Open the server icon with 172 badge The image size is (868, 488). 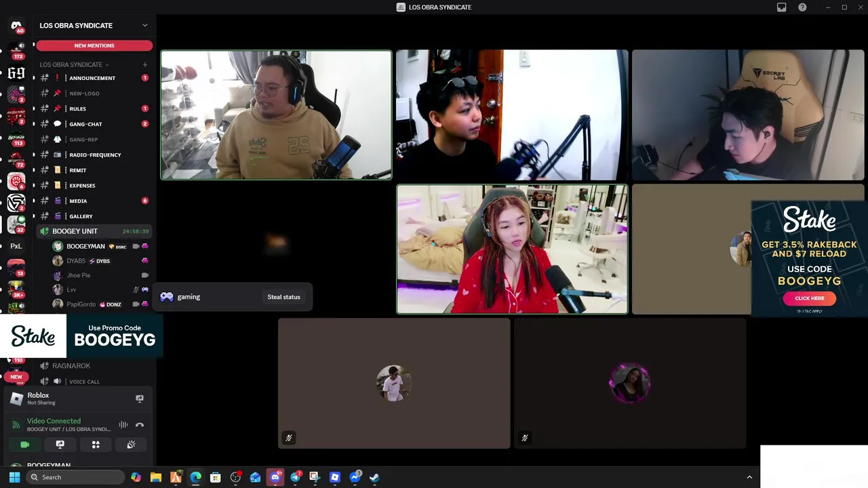(16, 50)
